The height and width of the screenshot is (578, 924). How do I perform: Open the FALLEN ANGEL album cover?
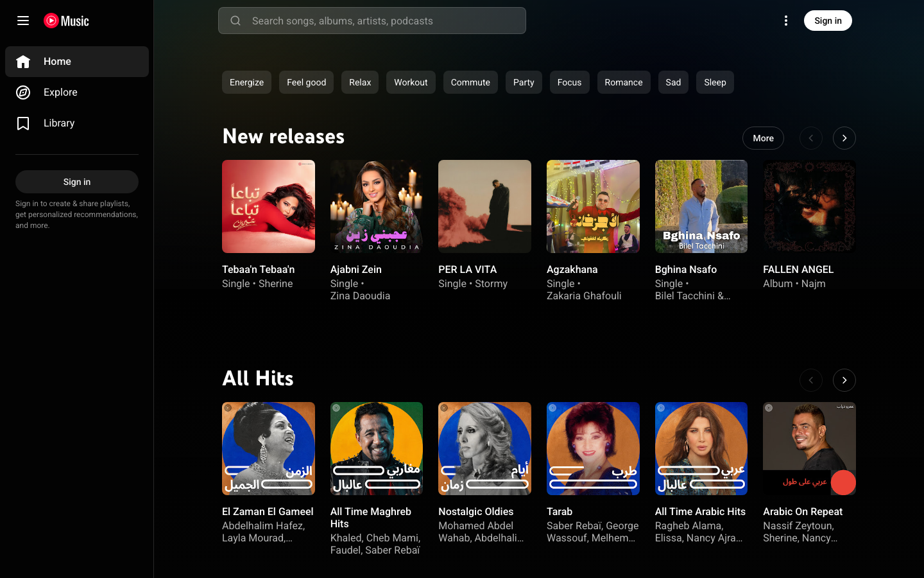pyautogui.click(x=809, y=206)
